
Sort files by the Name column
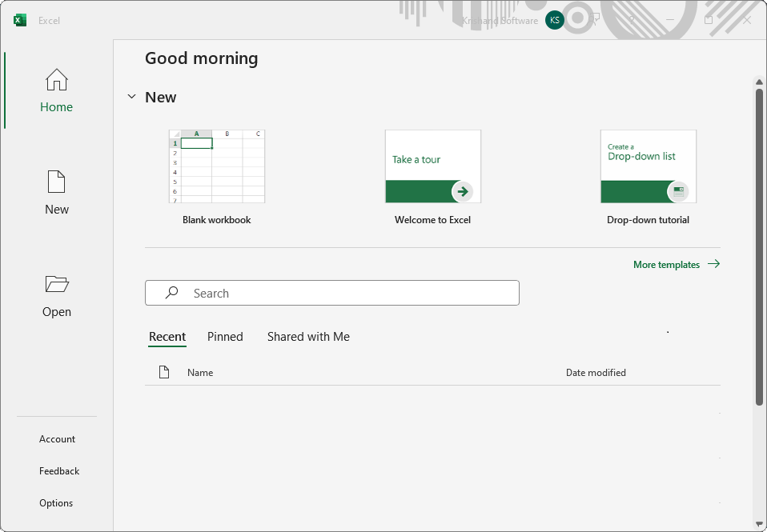click(200, 373)
